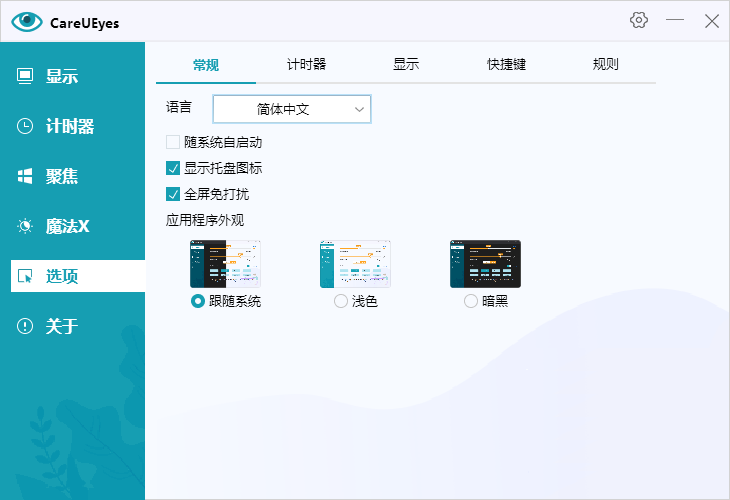
Task: Click the About info icon in sidebar
Action: point(26,326)
